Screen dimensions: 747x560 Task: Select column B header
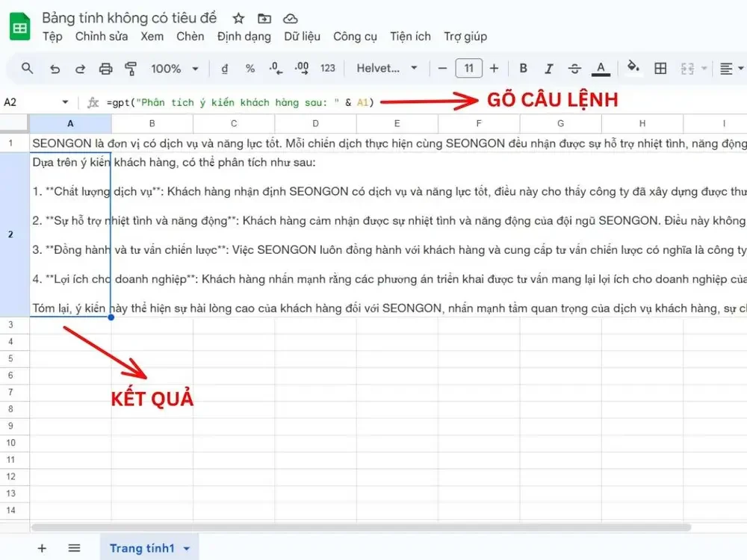tap(152, 124)
